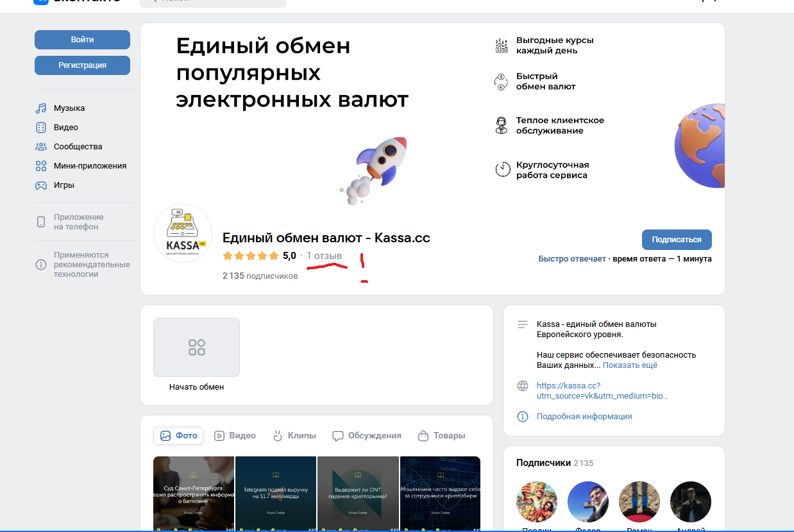Open the 'Начать обмен' app tile
The image size is (794, 532).
point(196,347)
